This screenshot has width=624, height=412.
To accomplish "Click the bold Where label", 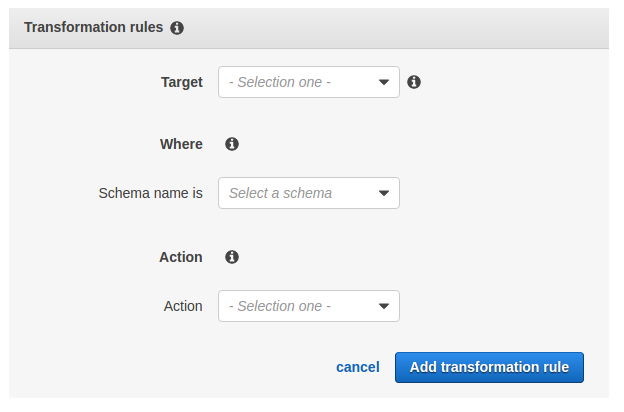I will tap(181, 144).
